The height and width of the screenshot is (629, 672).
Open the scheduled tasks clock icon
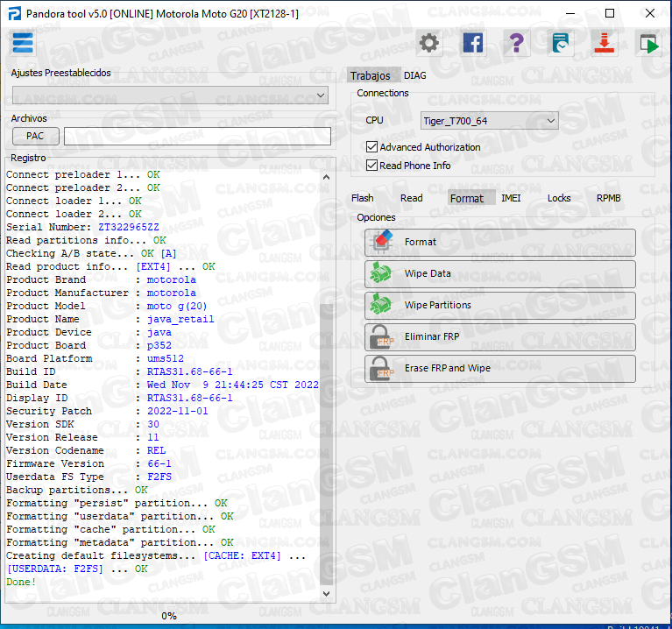pos(561,43)
